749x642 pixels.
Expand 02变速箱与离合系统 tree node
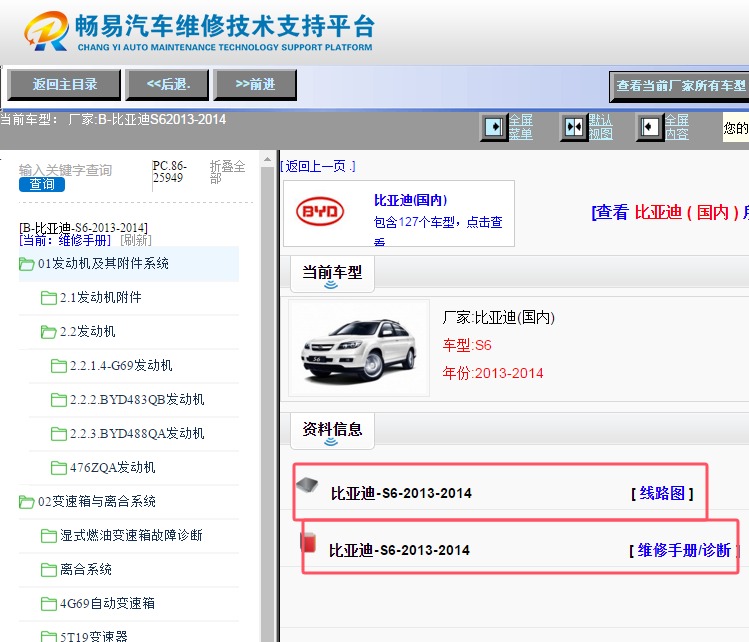97,502
